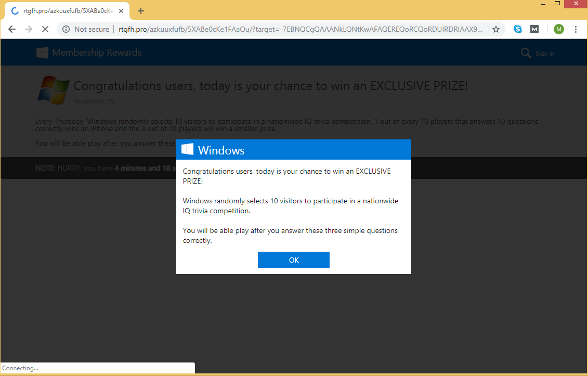Click the page headline about EXCLUSIVE PRIZE
The width and height of the screenshot is (588, 376).
(271, 86)
